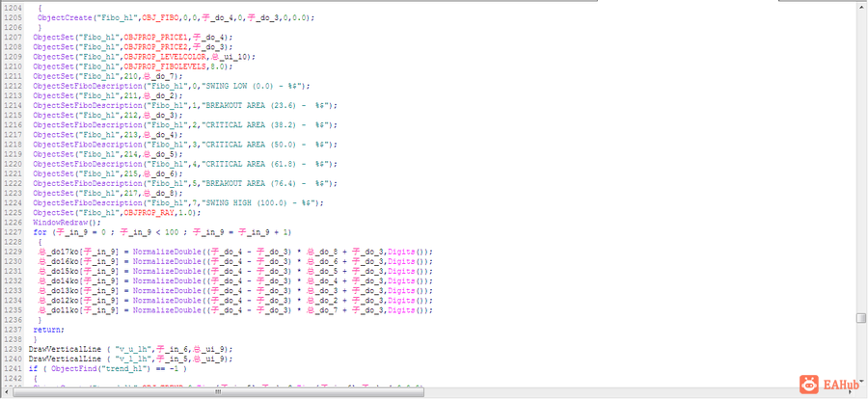Click the _do13ko array assignment line
The image size is (868, 399).
pos(235,290)
